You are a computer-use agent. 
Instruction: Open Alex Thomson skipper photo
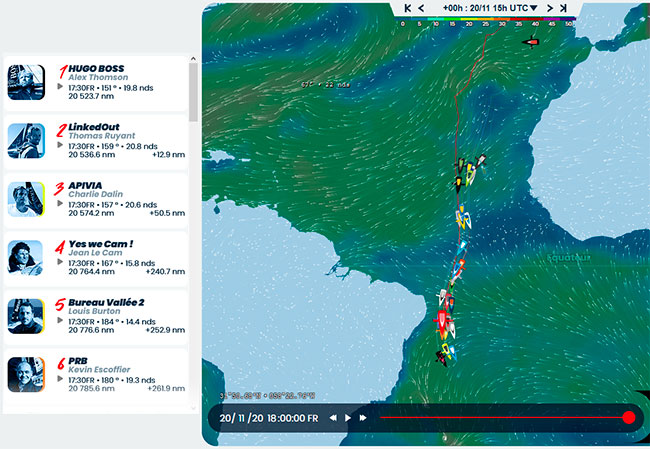(x=26, y=82)
